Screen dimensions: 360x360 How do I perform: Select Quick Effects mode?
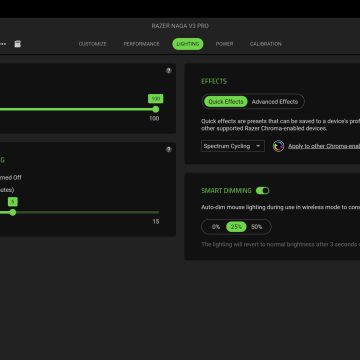click(226, 102)
